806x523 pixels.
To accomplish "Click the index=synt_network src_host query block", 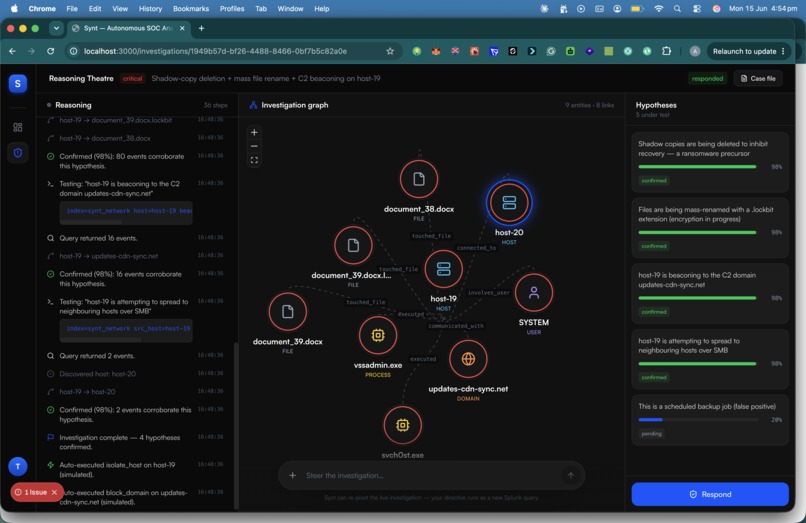I will (126, 330).
